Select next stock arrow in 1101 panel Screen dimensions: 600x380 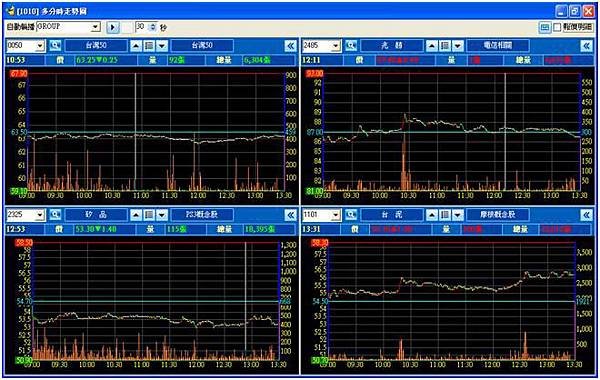pos(458,215)
